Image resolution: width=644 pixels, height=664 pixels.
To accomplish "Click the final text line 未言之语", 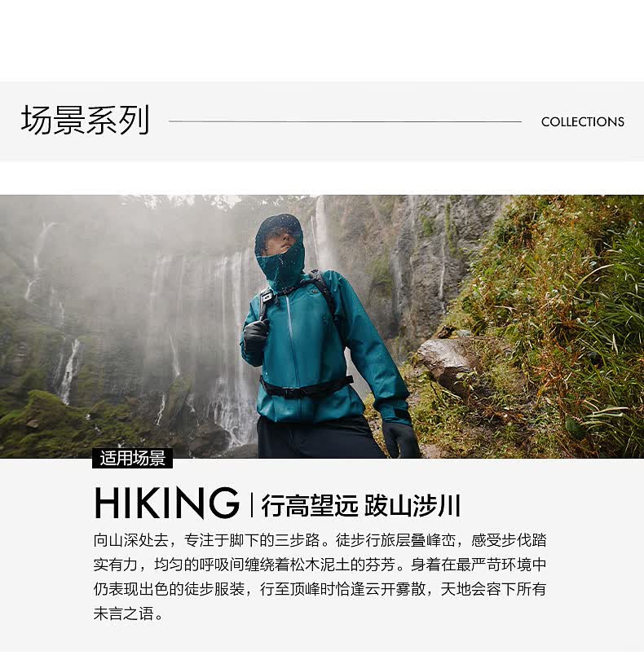I will tap(128, 613).
